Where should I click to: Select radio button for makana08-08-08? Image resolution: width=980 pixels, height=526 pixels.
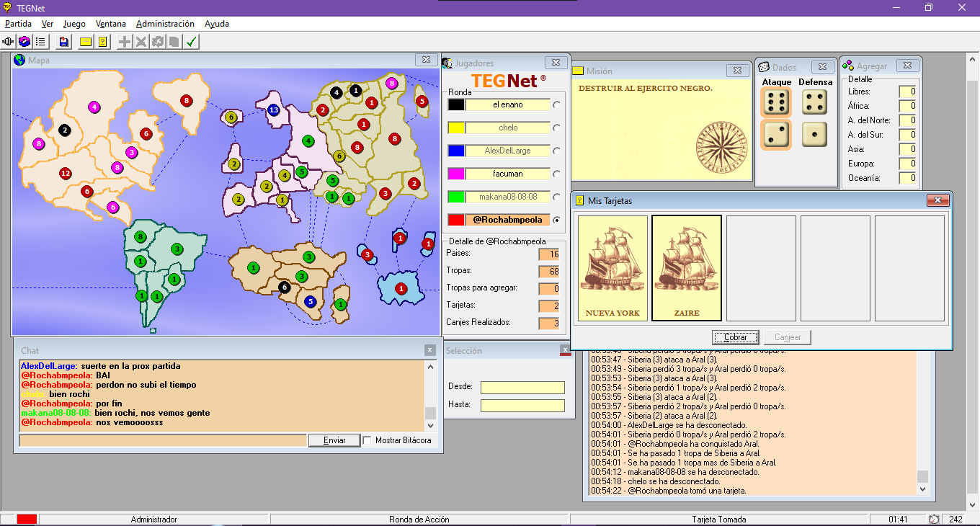point(557,197)
